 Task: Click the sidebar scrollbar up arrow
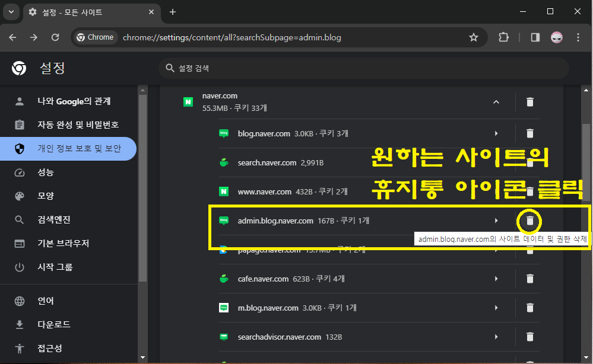pyautogui.click(x=142, y=90)
